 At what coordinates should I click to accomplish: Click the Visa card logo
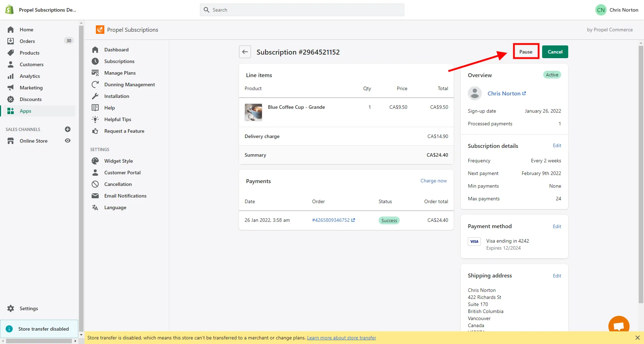(x=474, y=242)
